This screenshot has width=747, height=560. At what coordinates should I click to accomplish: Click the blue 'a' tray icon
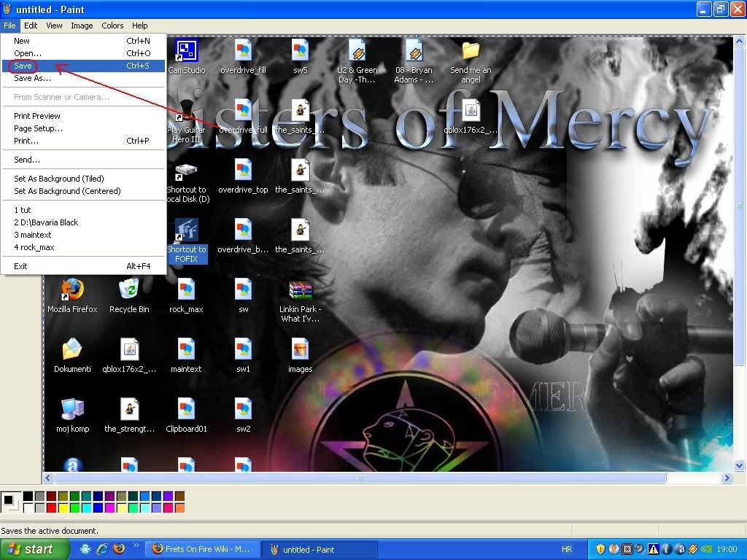click(x=681, y=549)
